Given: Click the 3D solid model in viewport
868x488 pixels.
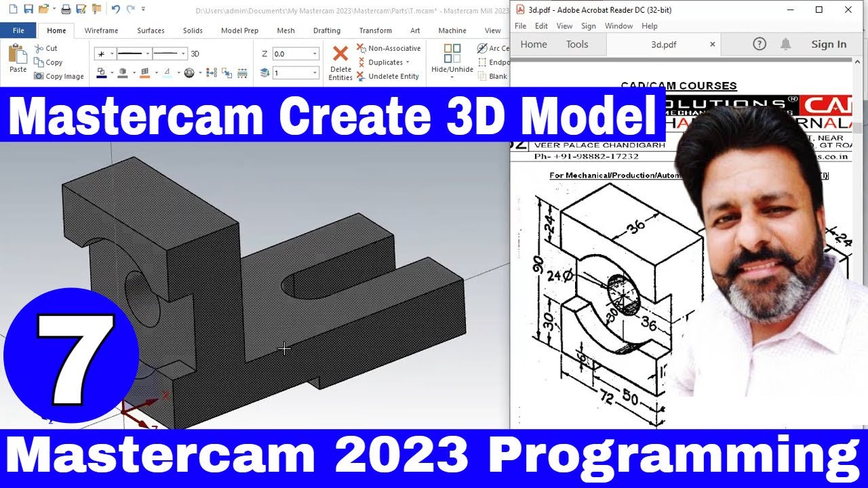Looking at the screenshot, I should (x=264, y=291).
